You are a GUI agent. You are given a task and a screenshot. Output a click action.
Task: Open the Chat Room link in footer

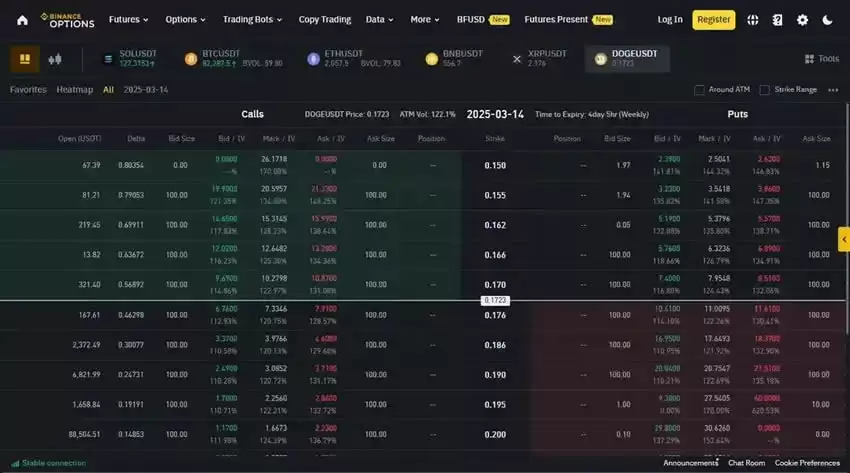pyautogui.click(x=746, y=463)
